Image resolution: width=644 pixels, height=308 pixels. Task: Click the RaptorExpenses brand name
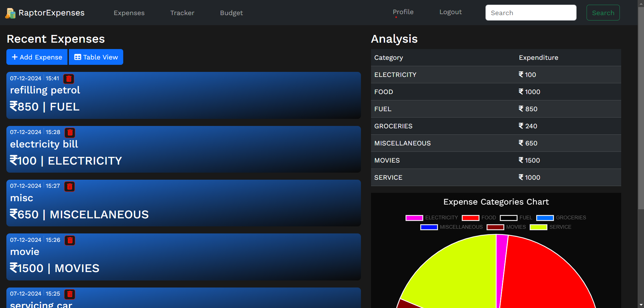[51, 13]
